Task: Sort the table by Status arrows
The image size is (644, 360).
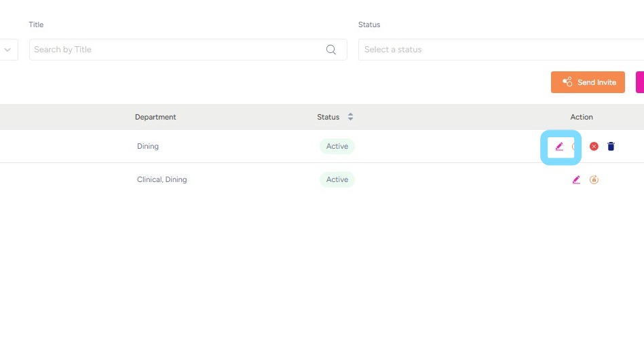Action: [351, 117]
